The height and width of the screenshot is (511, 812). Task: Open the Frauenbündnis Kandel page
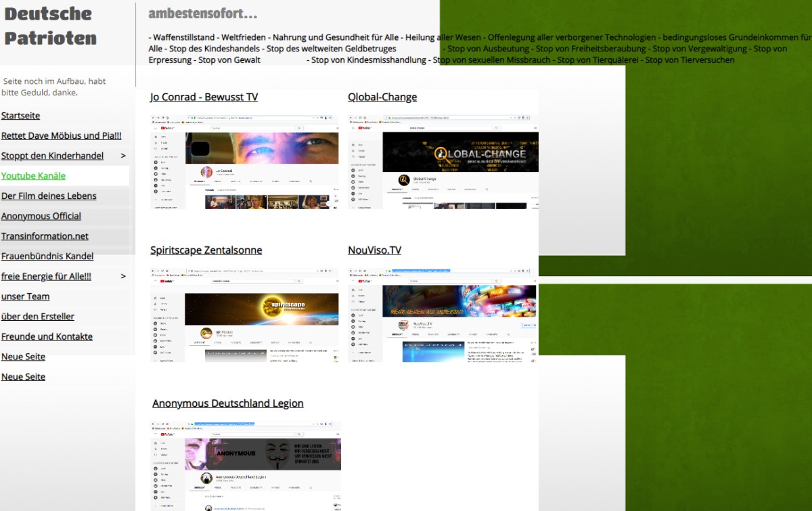(x=47, y=257)
